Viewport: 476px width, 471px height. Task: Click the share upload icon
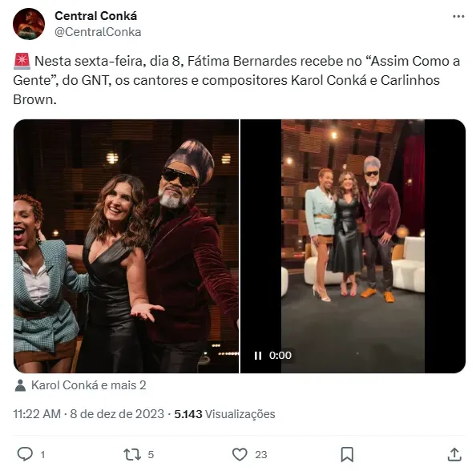454,454
